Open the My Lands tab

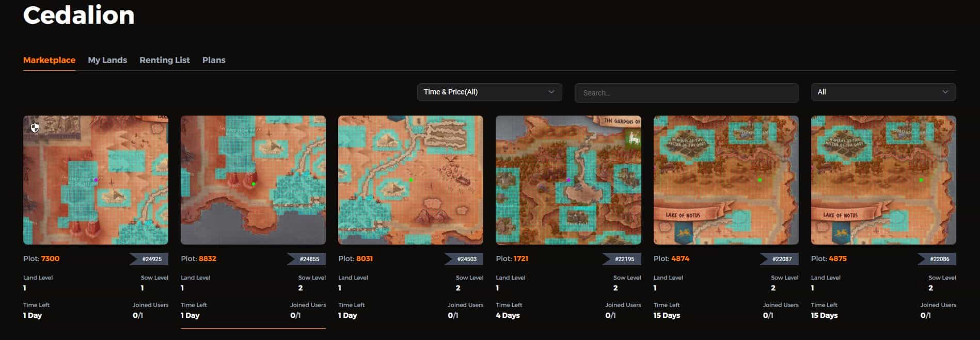107,60
